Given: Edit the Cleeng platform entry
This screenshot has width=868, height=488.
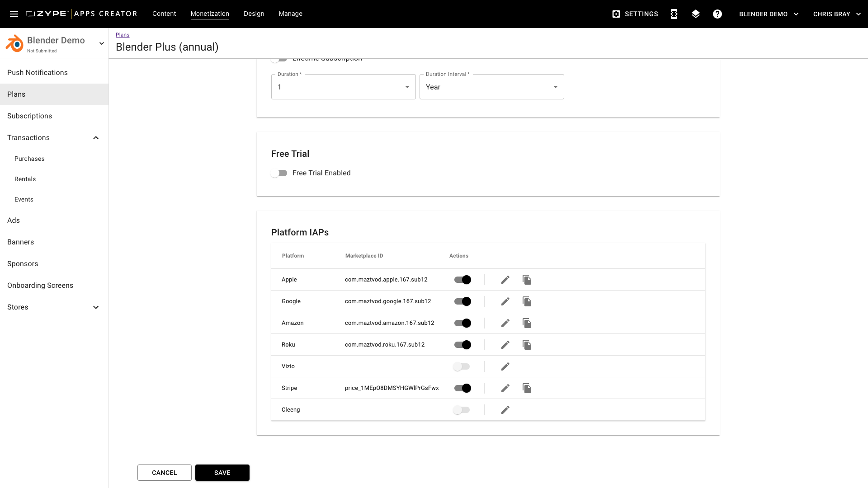Looking at the screenshot, I should (x=505, y=410).
